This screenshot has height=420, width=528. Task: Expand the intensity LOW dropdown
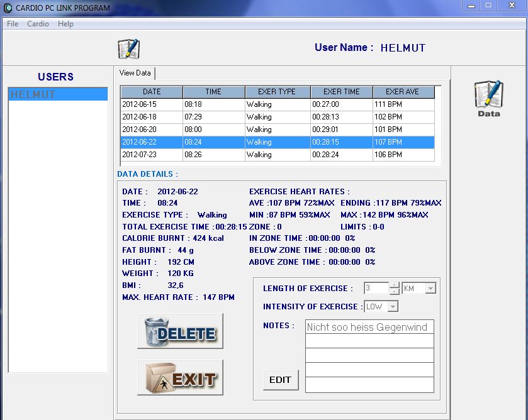coord(393,307)
